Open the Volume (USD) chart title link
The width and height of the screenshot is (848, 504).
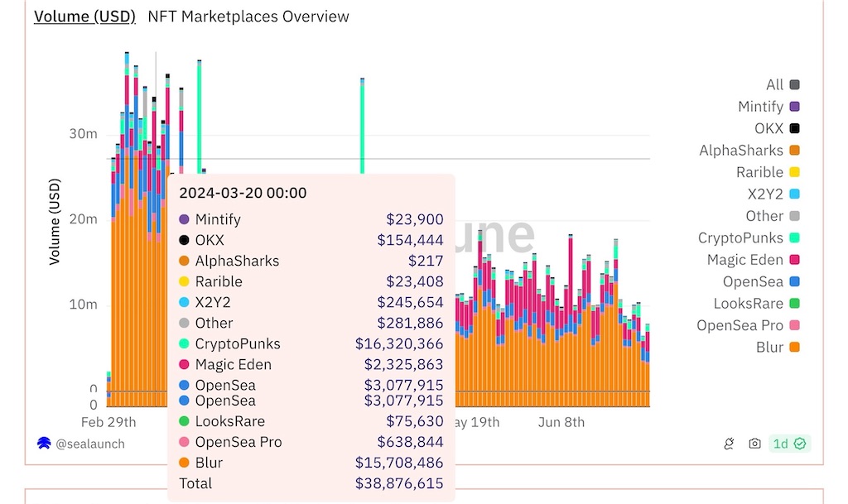(x=84, y=17)
